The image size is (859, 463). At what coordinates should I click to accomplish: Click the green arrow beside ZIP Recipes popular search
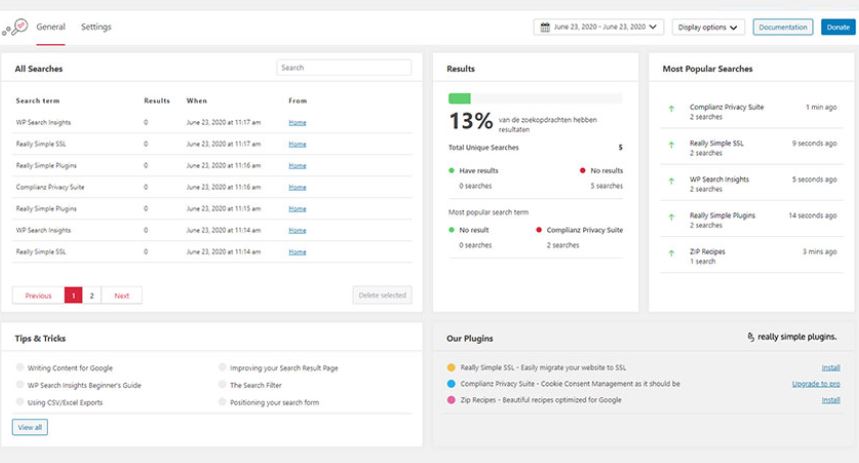pyautogui.click(x=671, y=253)
